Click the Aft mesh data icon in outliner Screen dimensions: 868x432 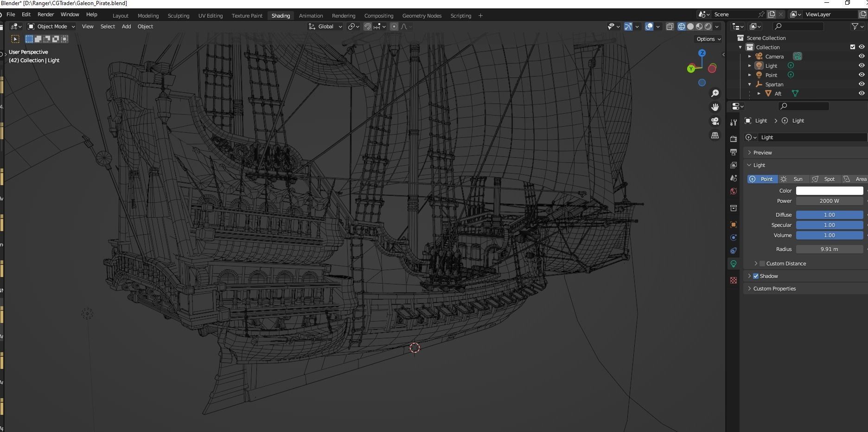point(795,93)
